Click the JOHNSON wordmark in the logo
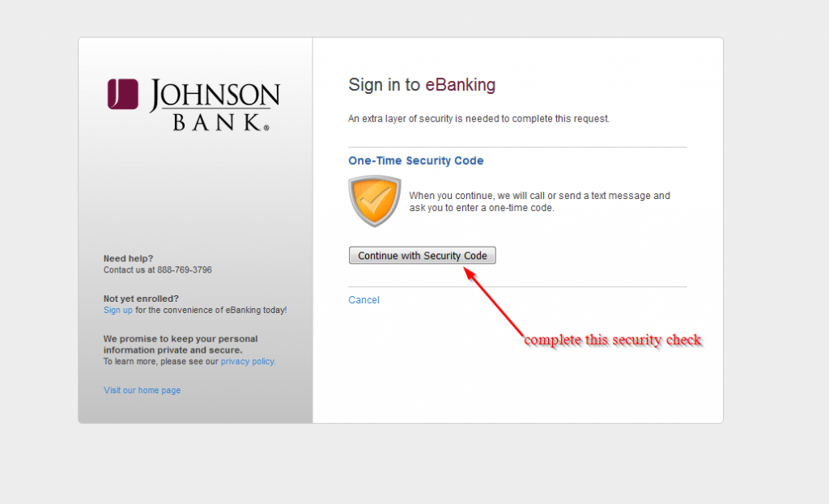829x504 pixels. click(215, 95)
